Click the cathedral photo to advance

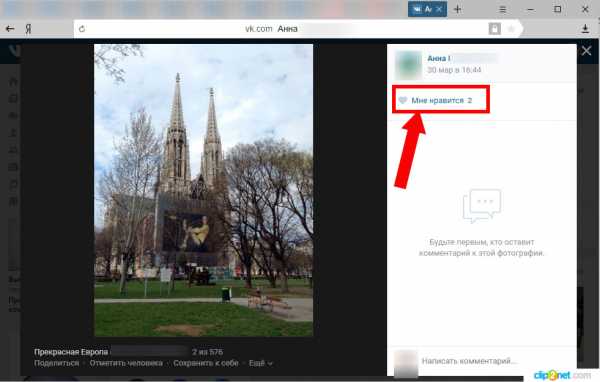point(204,190)
